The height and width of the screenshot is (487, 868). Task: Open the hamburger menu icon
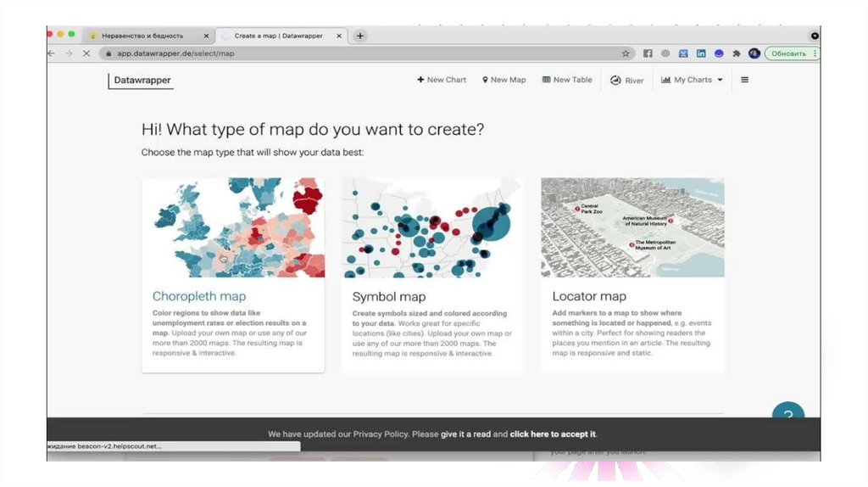744,80
